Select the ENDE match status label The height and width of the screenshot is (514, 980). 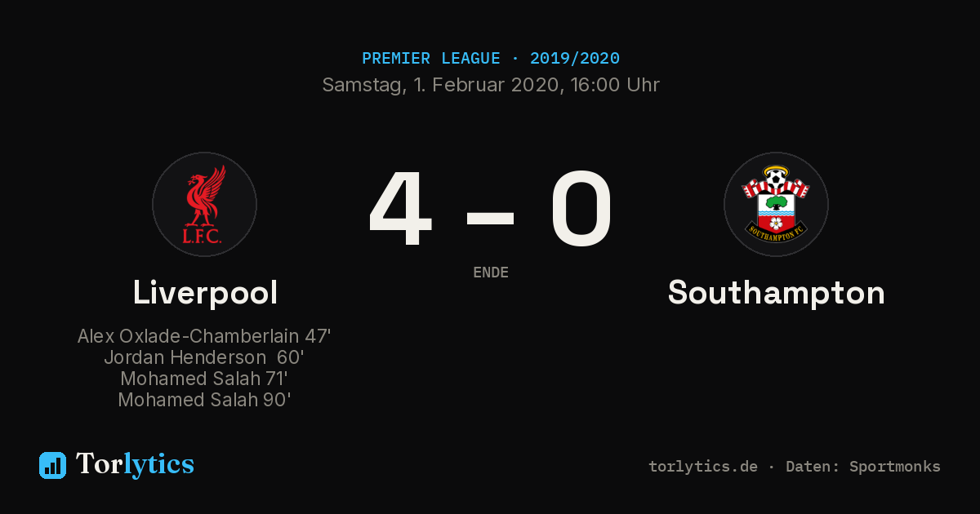click(491, 273)
